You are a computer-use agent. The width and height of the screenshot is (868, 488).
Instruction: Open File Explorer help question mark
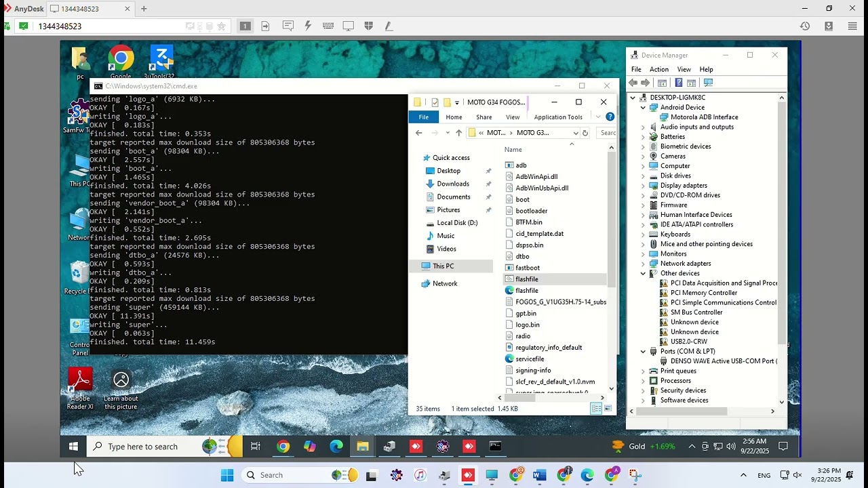click(x=610, y=117)
